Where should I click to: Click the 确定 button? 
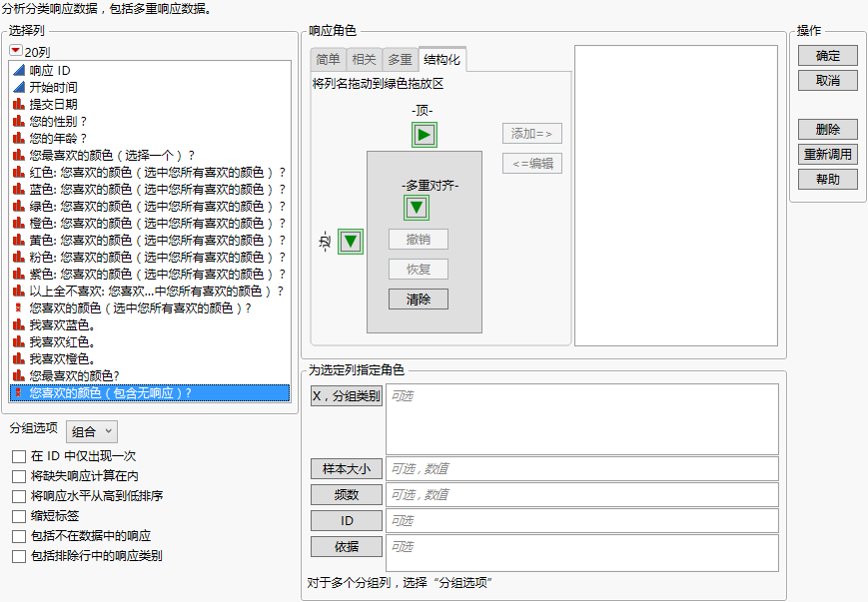tap(828, 56)
